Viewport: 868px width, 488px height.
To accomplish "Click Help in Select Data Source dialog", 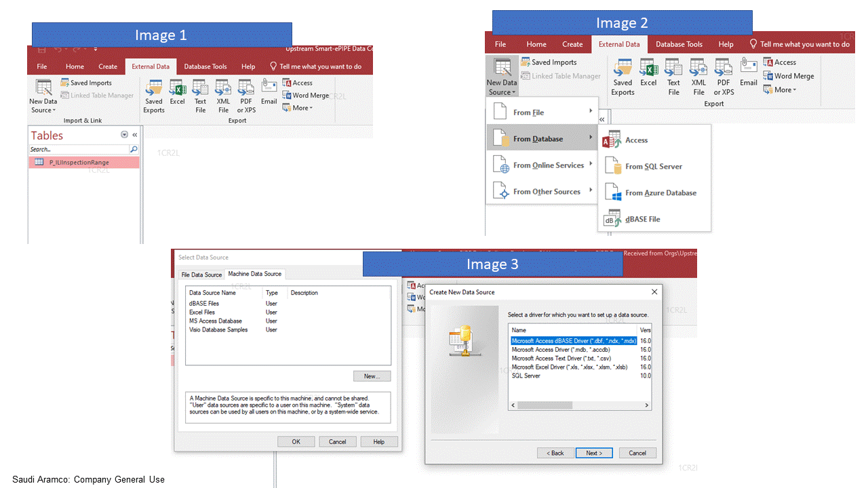I will pyautogui.click(x=378, y=441).
